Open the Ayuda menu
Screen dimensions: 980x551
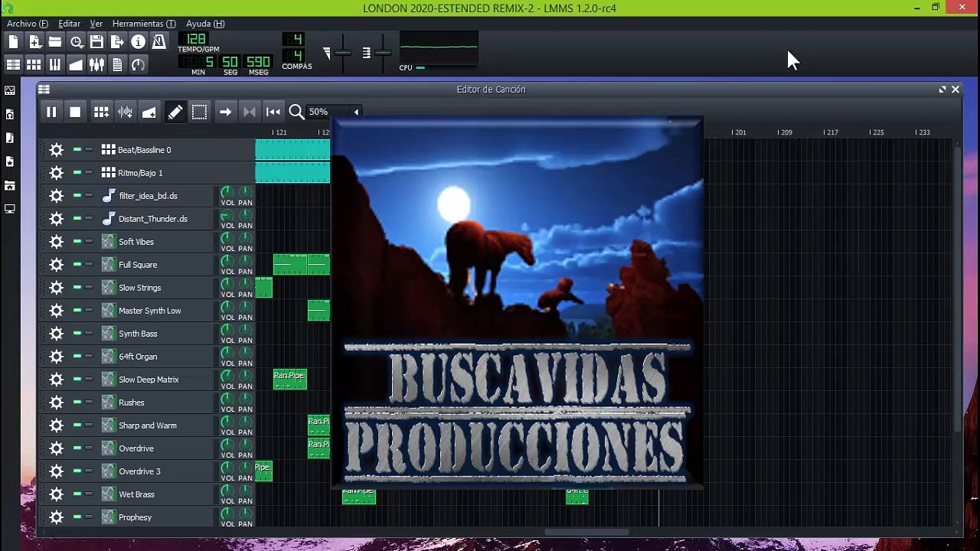click(x=205, y=24)
